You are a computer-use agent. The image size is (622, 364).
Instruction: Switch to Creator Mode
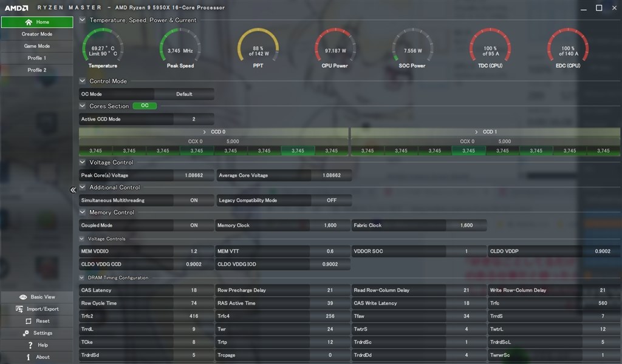coord(37,34)
